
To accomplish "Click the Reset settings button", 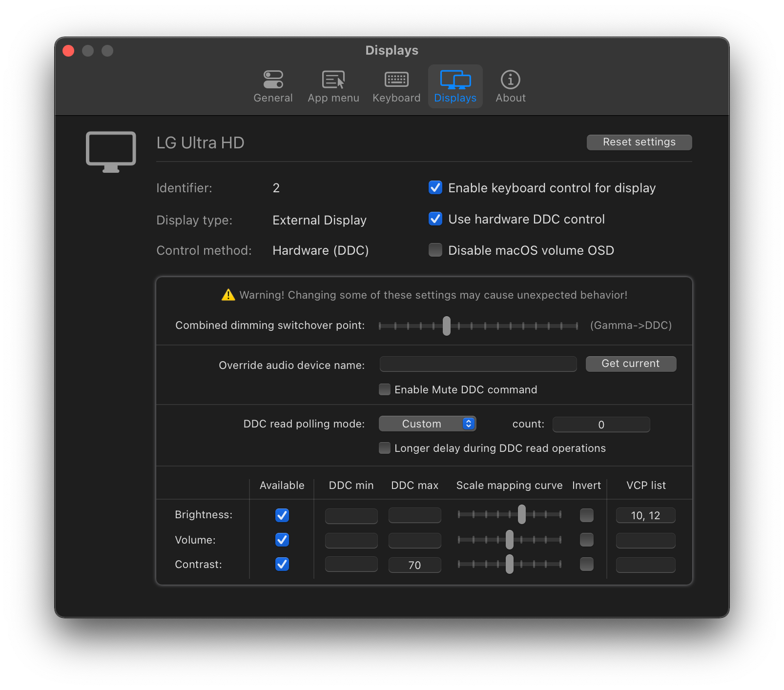I will coord(639,142).
